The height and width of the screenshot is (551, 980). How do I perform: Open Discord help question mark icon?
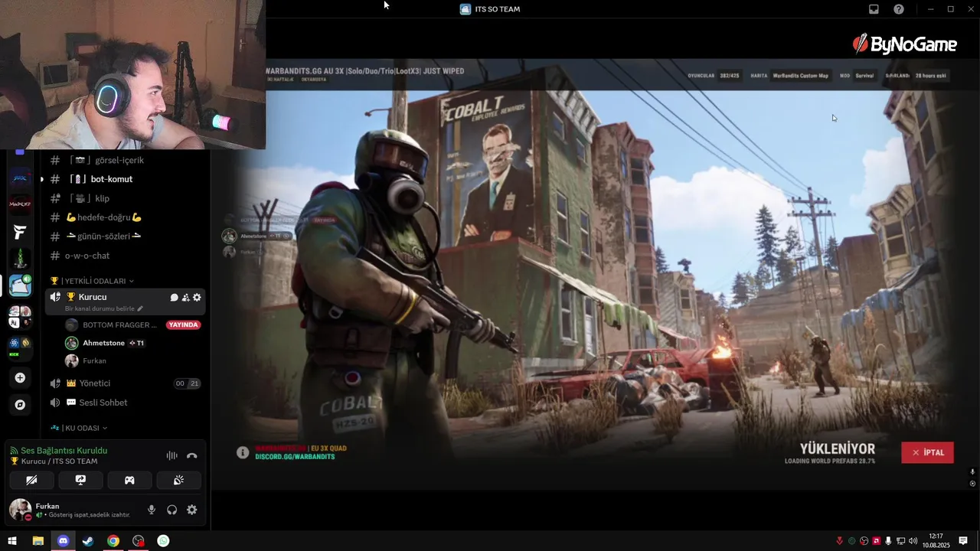point(899,9)
